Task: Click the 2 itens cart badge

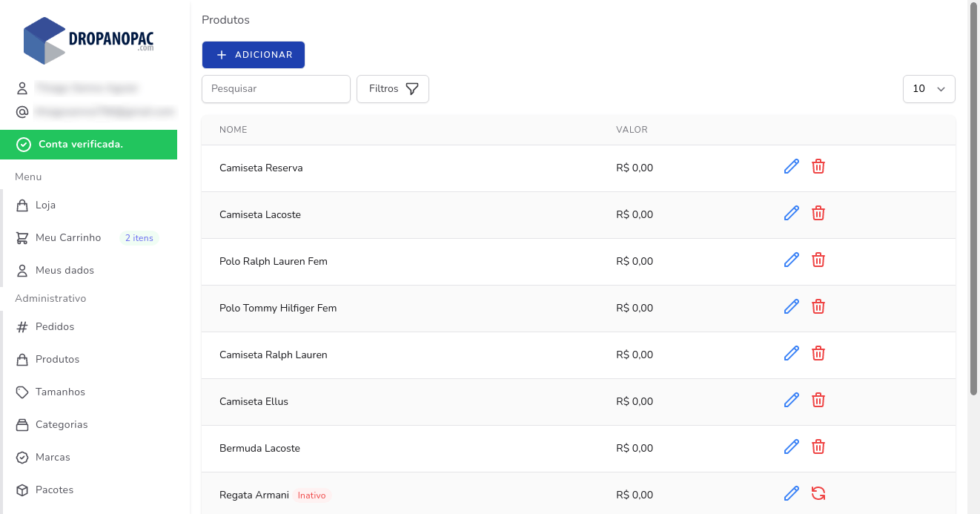Action: (x=139, y=238)
